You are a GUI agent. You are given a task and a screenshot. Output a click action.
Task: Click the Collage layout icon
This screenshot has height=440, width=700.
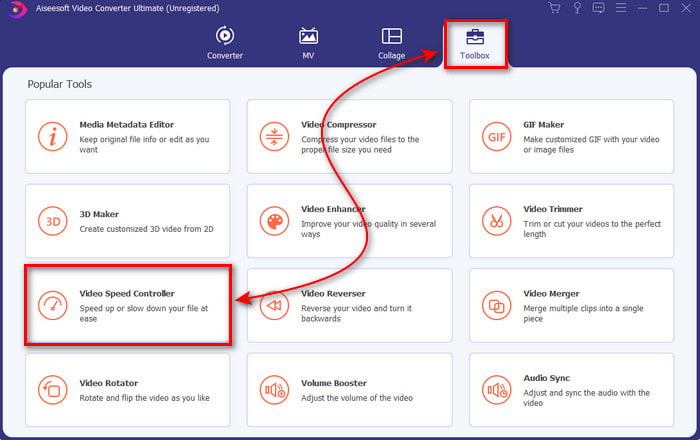point(392,36)
